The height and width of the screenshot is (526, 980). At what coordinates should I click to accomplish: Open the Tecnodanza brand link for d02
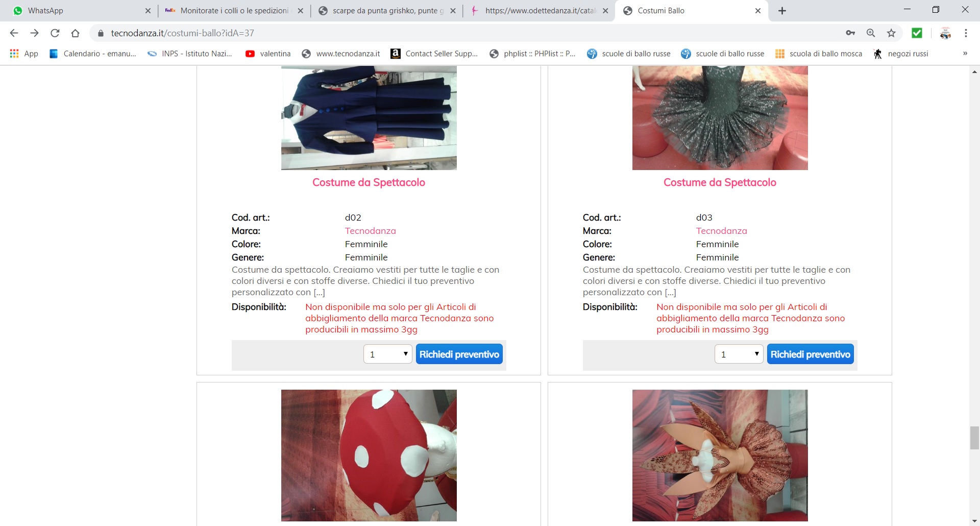coord(371,231)
